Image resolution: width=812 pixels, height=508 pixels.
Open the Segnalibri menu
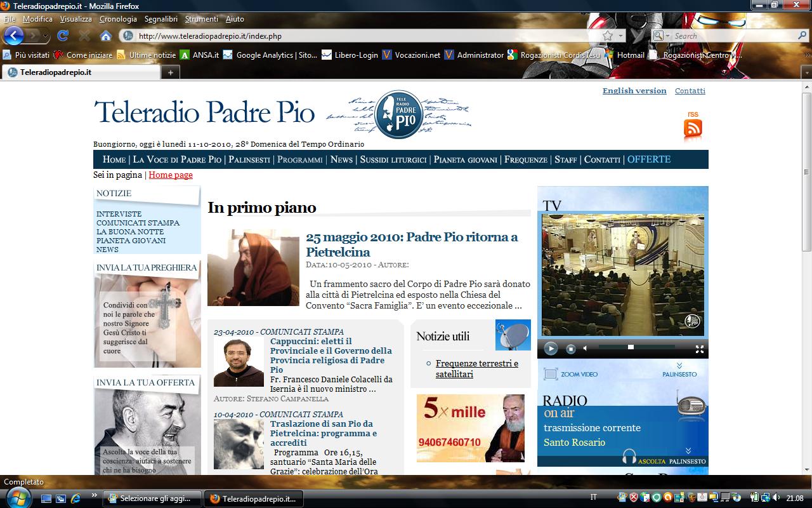(161, 19)
